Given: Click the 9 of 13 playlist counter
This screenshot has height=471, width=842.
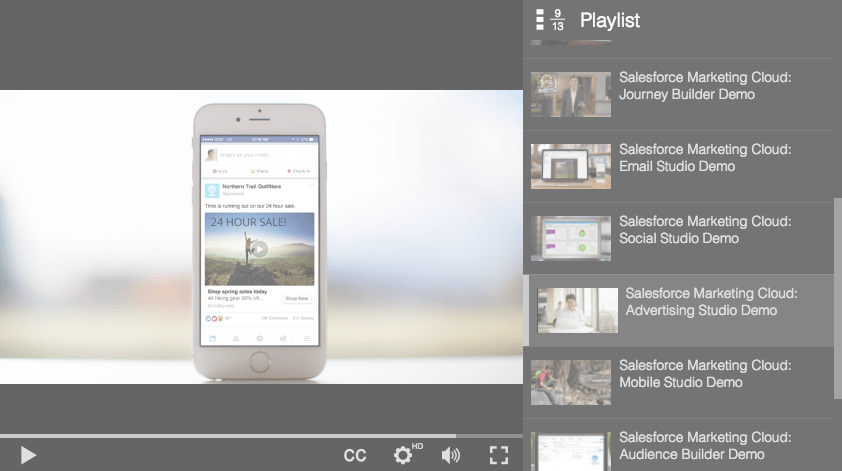Looking at the screenshot, I should pyautogui.click(x=557, y=20).
